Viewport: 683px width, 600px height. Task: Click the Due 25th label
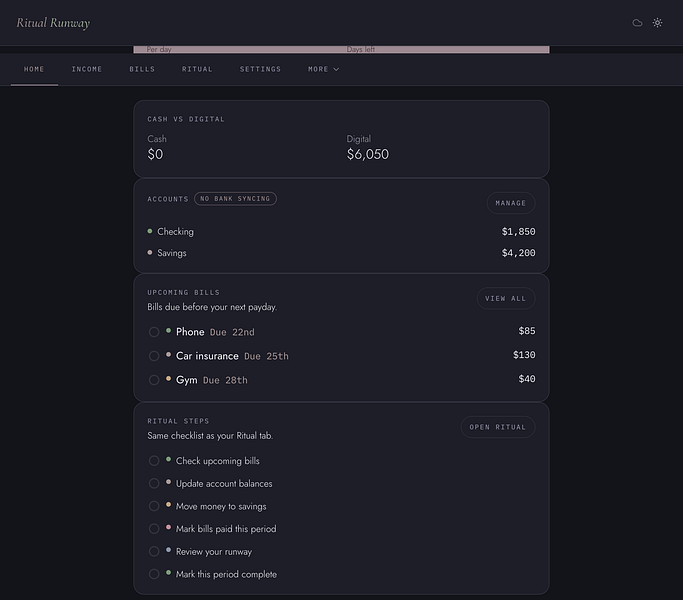(266, 356)
